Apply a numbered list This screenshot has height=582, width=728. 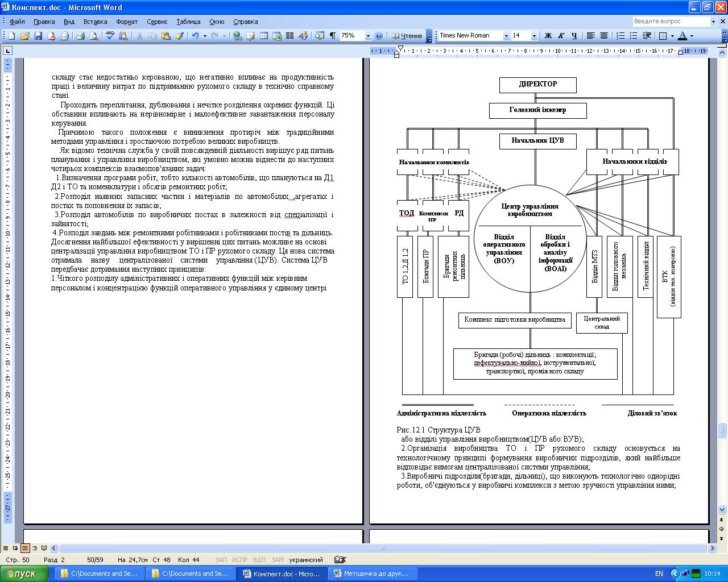[x=621, y=36]
